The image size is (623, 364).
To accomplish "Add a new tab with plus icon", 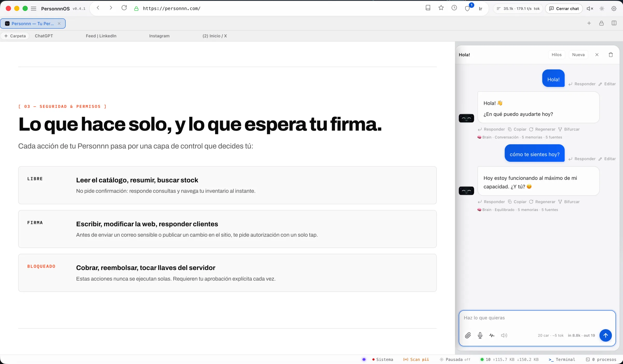I will pyautogui.click(x=589, y=23).
